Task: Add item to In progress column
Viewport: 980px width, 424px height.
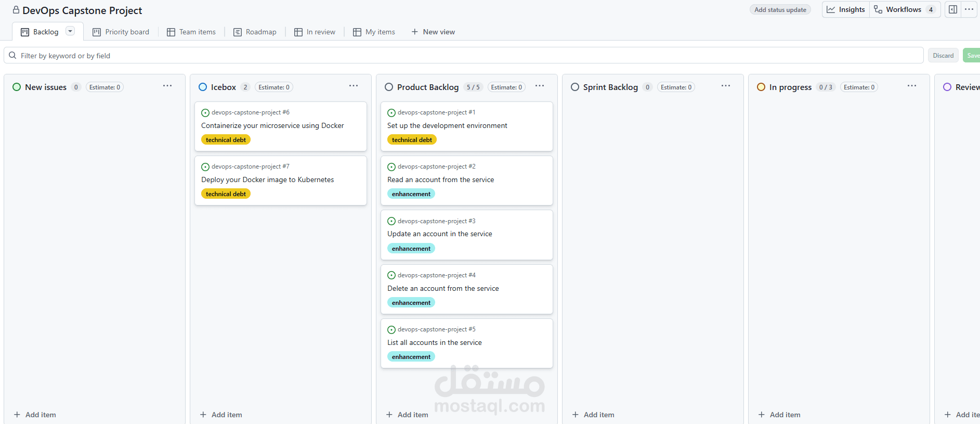Action: click(x=779, y=415)
